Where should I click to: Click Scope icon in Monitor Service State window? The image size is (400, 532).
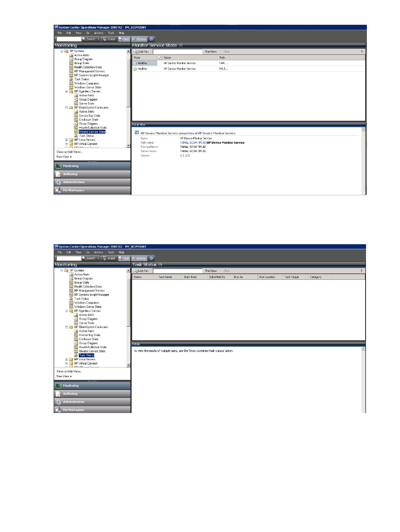coord(109,39)
